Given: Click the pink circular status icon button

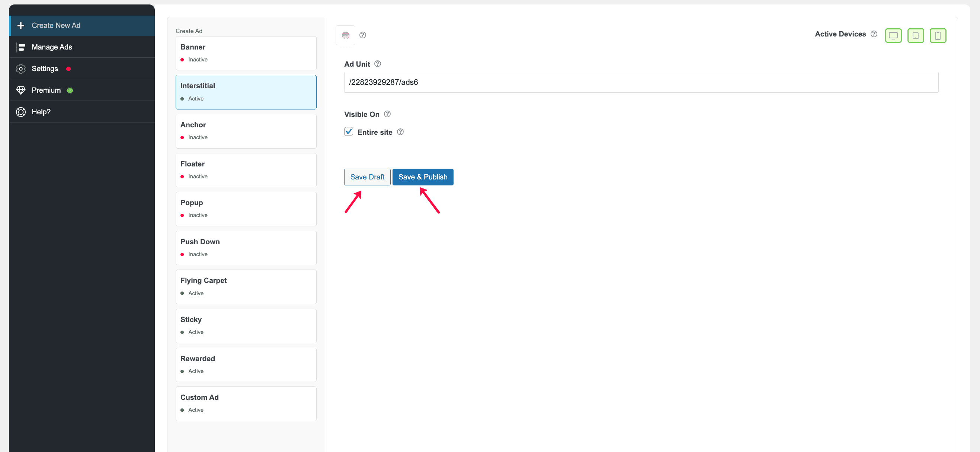Looking at the screenshot, I should pos(345,35).
